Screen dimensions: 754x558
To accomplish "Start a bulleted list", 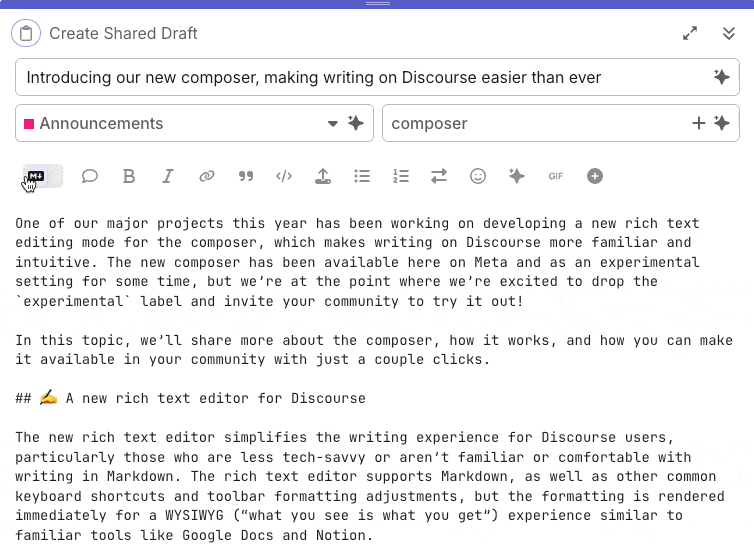I will [x=362, y=176].
